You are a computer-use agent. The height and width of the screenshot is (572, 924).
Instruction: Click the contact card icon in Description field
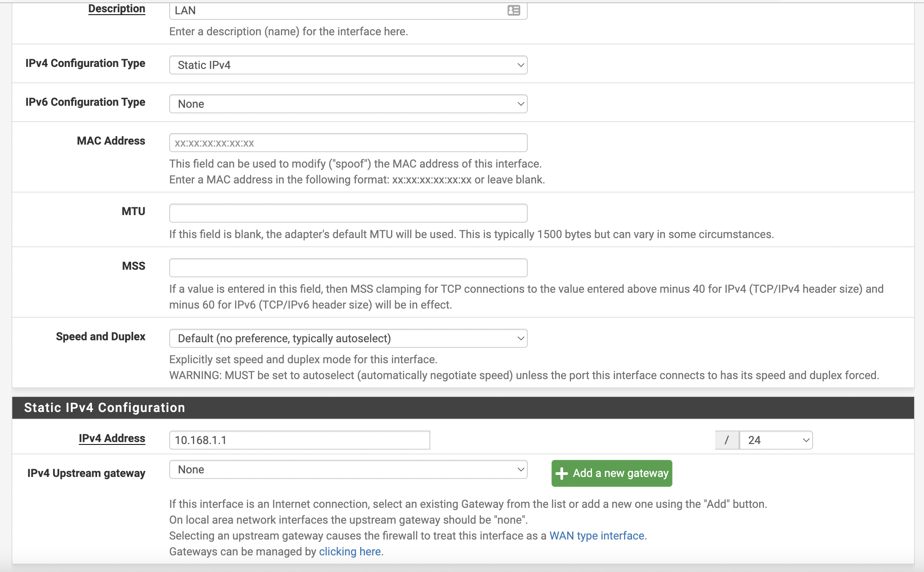pyautogui.click(x=514, y=10)
